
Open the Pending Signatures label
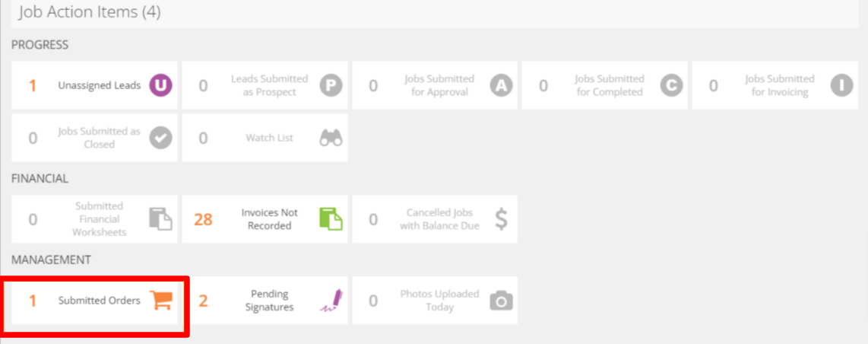click(270, 301)
